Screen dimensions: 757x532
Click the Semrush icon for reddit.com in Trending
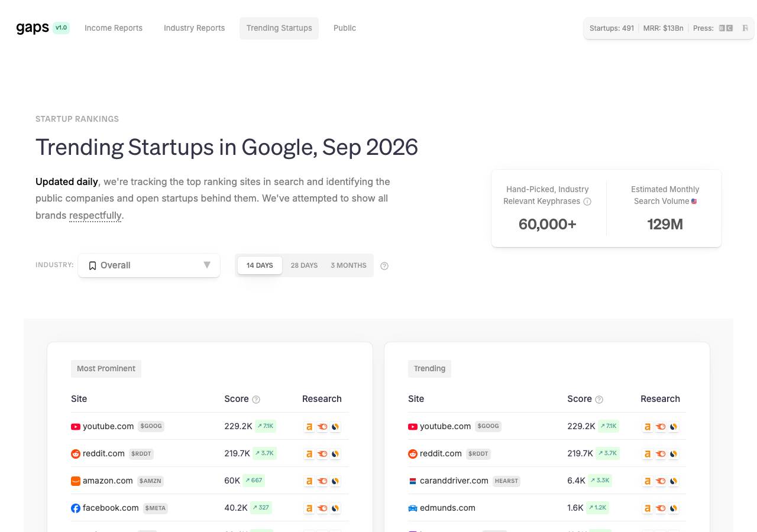pos(661,453)
